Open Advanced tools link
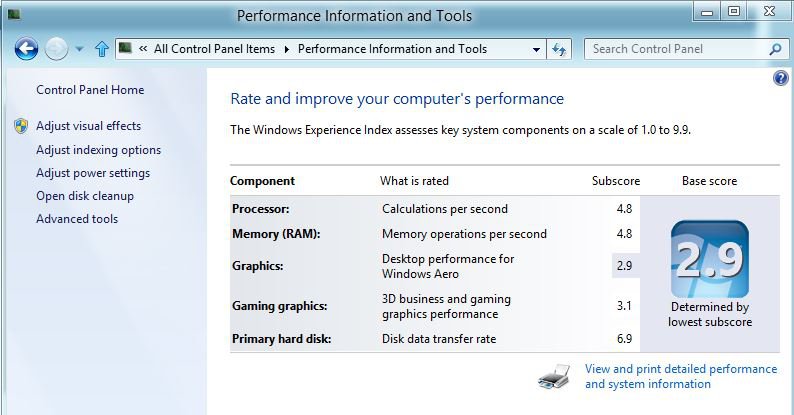 pos(77,219)
